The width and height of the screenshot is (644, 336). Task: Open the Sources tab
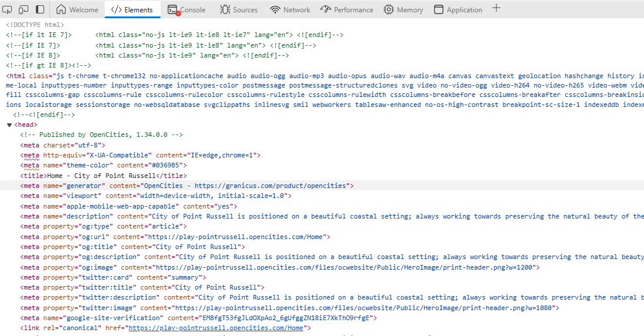pyautogui.click(x=239, y=9)
